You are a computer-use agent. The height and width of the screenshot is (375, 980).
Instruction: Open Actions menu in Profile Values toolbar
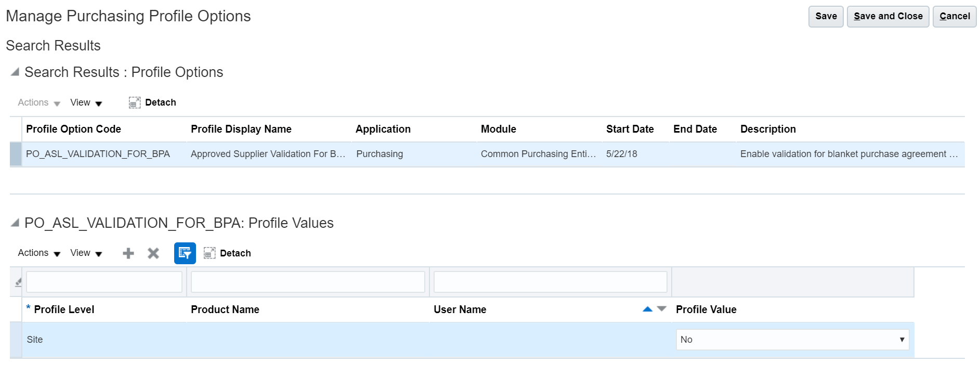pyautogui.click(x=39, y=253)
